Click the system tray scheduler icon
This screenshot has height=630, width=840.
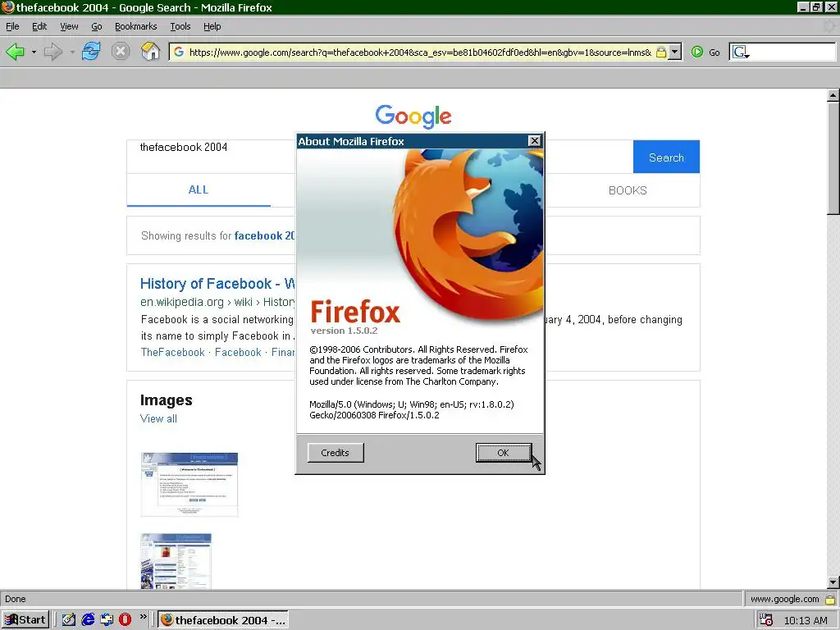point(766,620)
